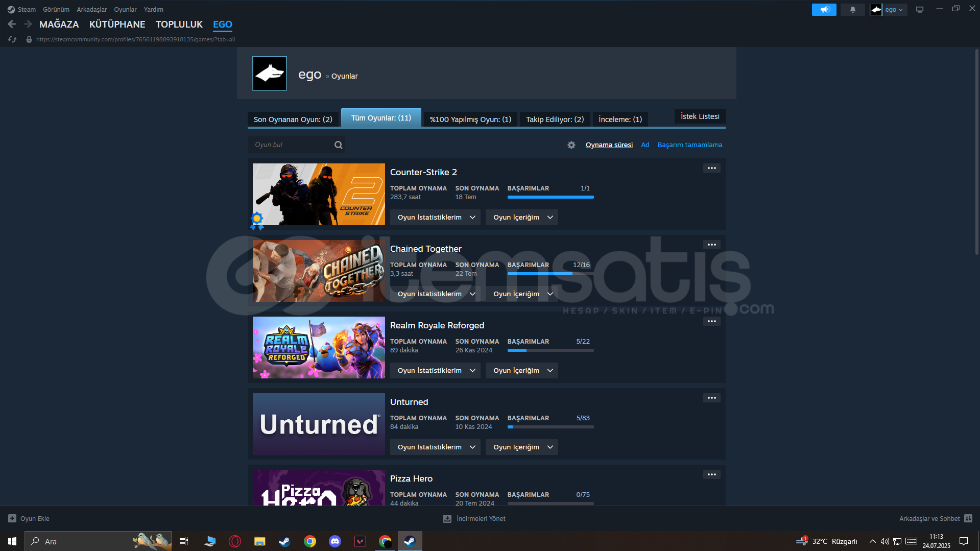Switch to İnceleme tab
980x551 pixels.
point(620,119)
